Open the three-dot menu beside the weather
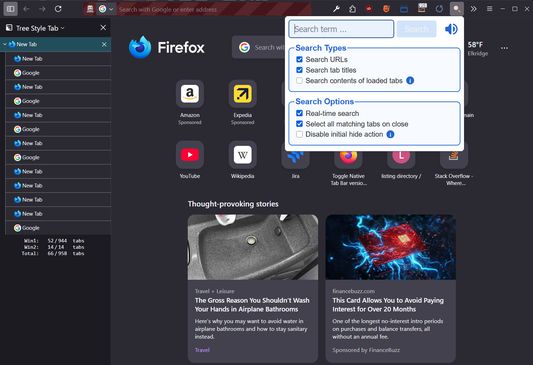Image resolution: width=533 pixels, height=365 pixels. point(504,48)
